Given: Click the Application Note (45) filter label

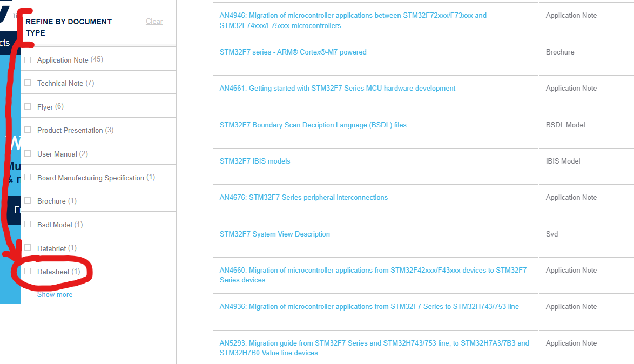Looking at the screenshot, I should pos(70,60).
